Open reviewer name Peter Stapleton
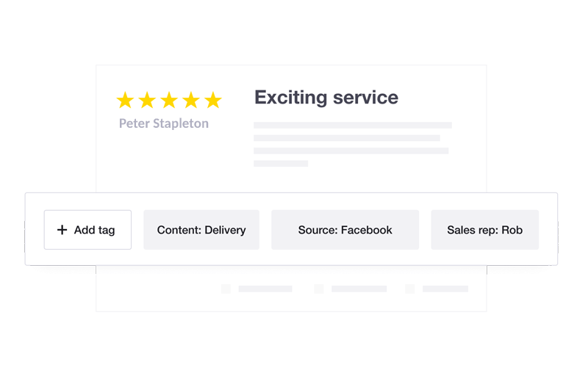 pos(164,123)
